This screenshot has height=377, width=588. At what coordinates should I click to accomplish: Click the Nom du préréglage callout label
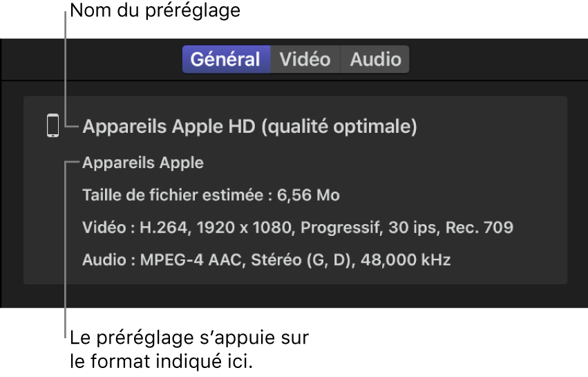[155, 11]
